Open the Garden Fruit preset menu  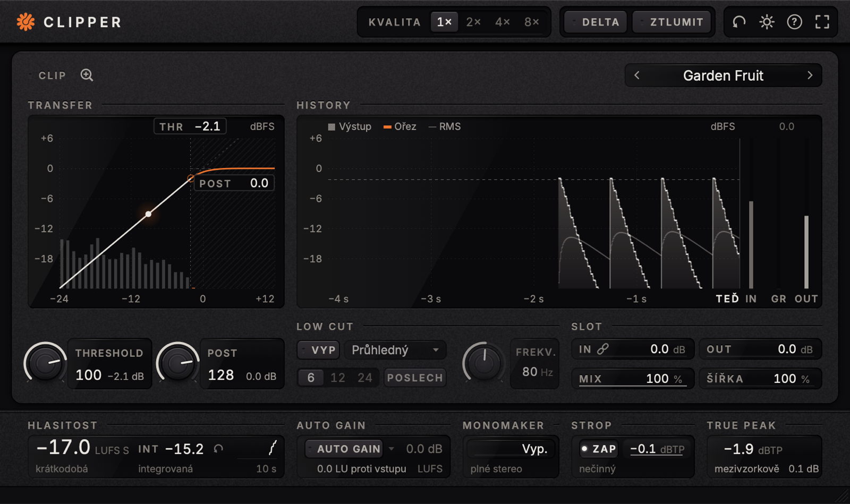coord(723,75)
